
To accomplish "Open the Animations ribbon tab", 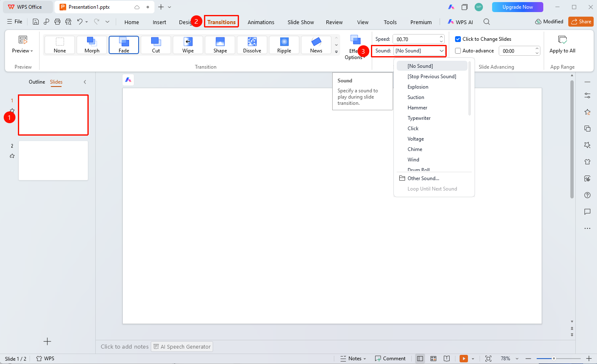I will click(x=261, y=22).
